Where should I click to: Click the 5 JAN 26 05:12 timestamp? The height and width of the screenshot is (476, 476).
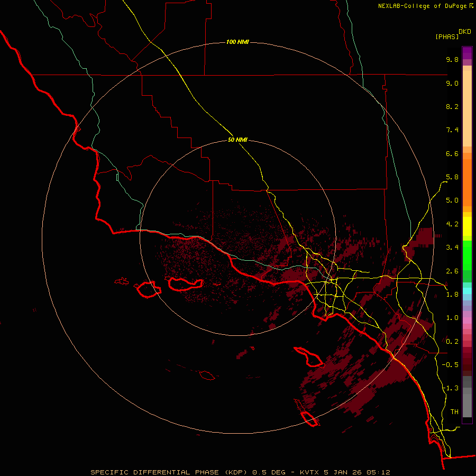pos(356,472)
